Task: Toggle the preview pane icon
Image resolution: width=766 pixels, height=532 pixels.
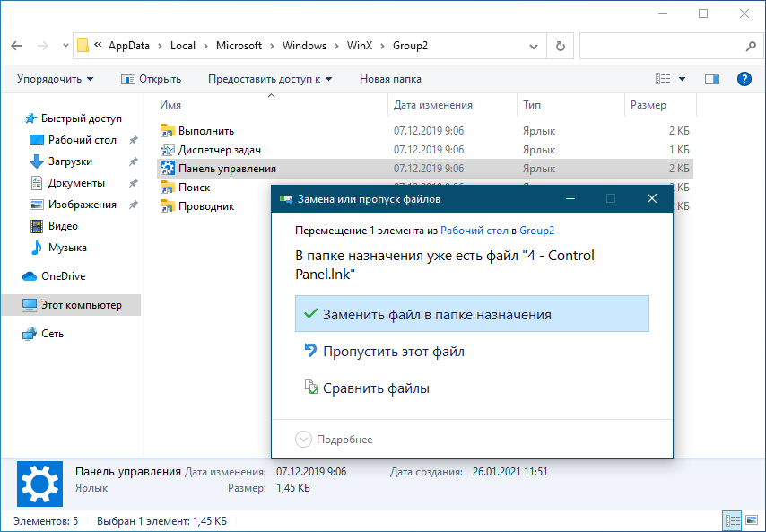Action: click(712, 79)
